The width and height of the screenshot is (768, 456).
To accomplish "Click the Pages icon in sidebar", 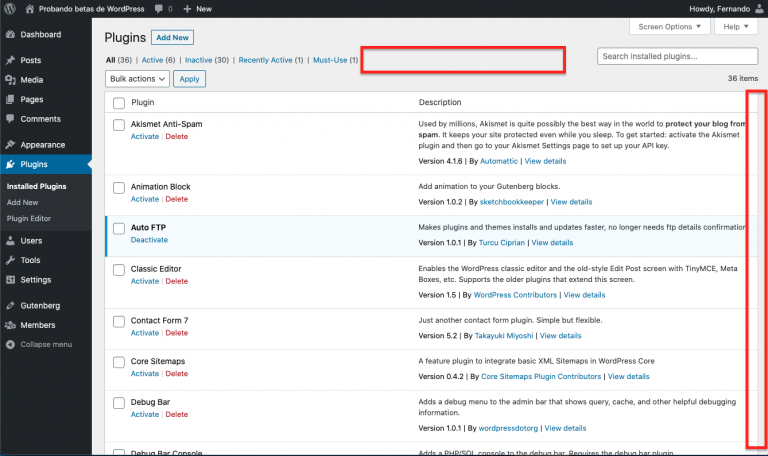I will pos(10,99).
